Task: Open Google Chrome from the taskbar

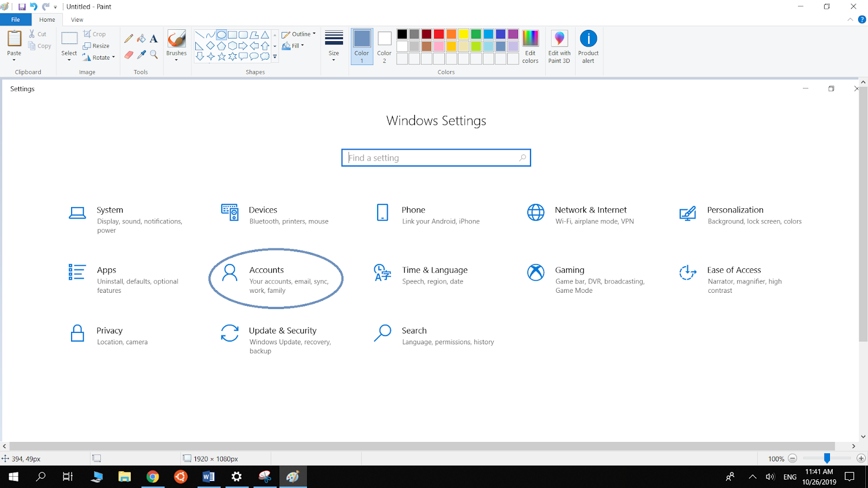Action: [153, 477]
